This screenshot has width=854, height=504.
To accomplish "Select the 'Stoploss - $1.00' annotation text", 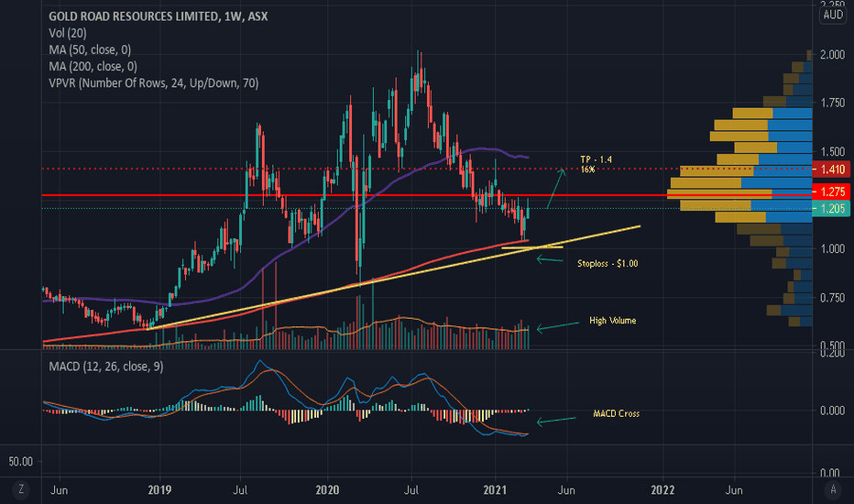I will pos(608,263).
